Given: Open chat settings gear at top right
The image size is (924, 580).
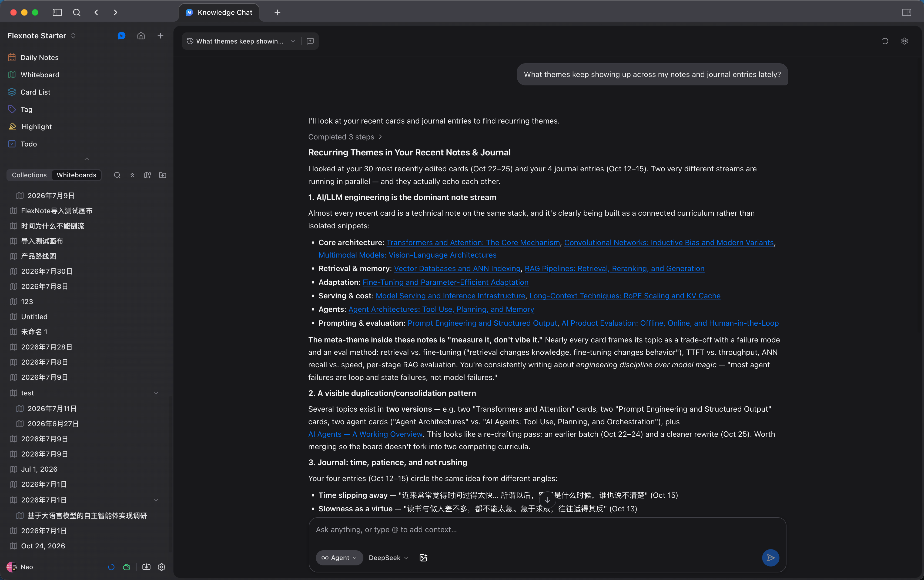Looking at the screenshot, I should coord(905,41).
